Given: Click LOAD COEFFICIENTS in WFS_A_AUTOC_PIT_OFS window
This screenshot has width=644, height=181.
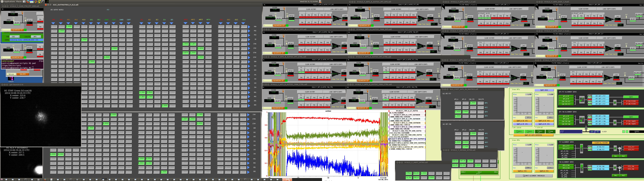Looking at the screenshot, I should click(422, 10).
